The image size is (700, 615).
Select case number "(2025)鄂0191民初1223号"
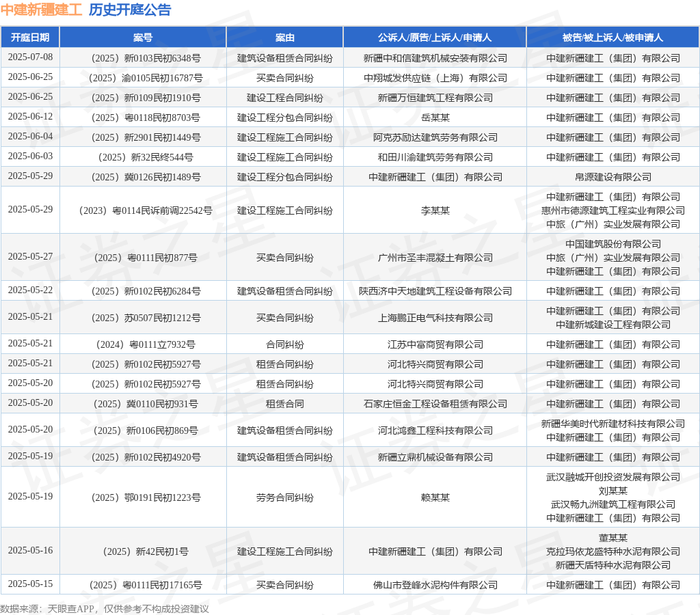(143, 497)
